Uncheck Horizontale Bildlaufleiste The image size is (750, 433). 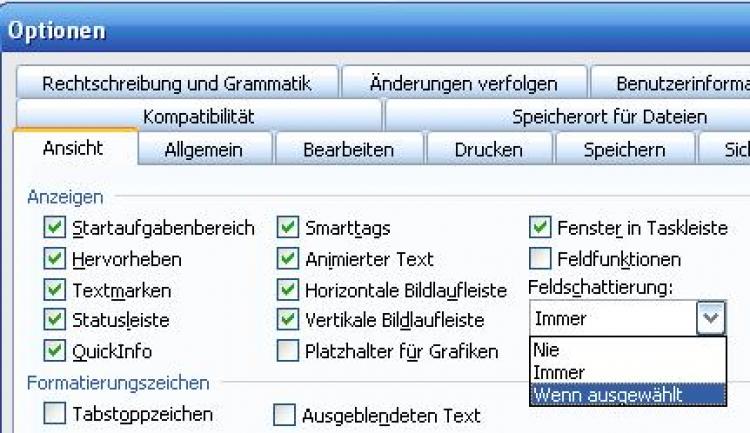(x=288, y=291)
